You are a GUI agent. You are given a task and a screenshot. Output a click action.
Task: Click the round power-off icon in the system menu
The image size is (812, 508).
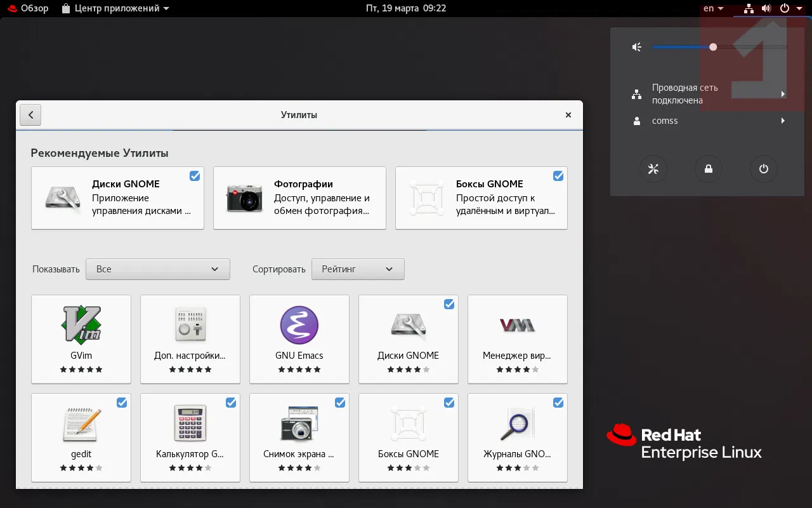(x=764, y=169)
